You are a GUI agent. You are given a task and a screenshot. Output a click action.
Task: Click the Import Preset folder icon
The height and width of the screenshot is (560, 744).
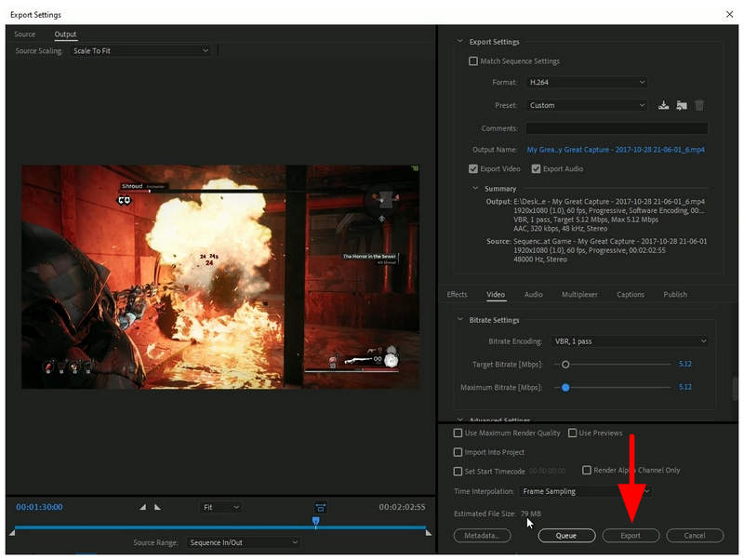[681, 104]
